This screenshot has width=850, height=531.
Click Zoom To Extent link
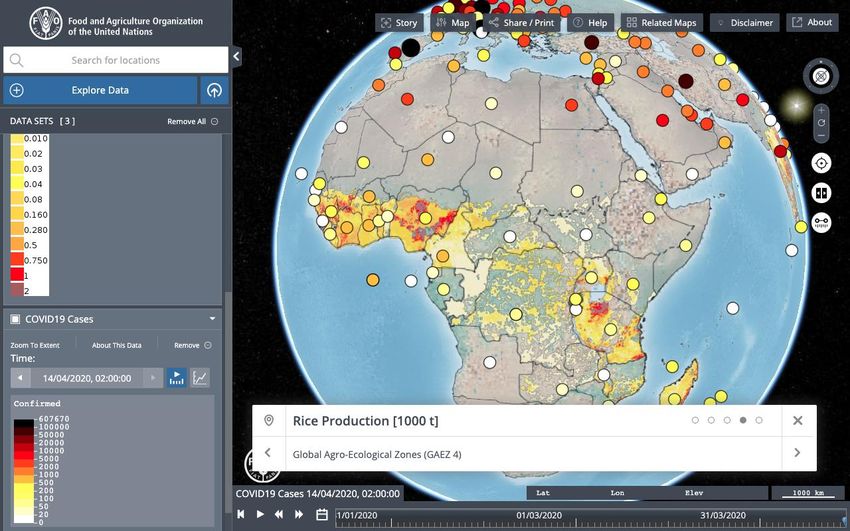click(x=35, y=345)
